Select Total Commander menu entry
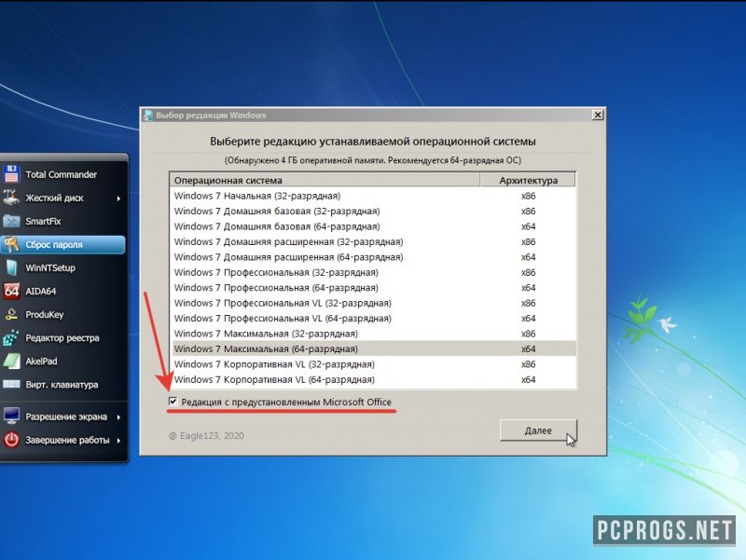746x560 pixels. (x=62, y=174)
